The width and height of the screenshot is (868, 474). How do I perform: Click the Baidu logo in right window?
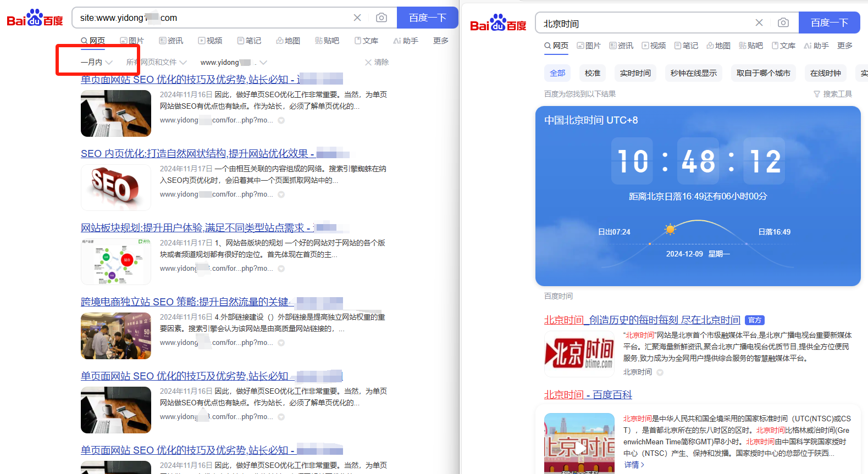[x=498, y=23]
